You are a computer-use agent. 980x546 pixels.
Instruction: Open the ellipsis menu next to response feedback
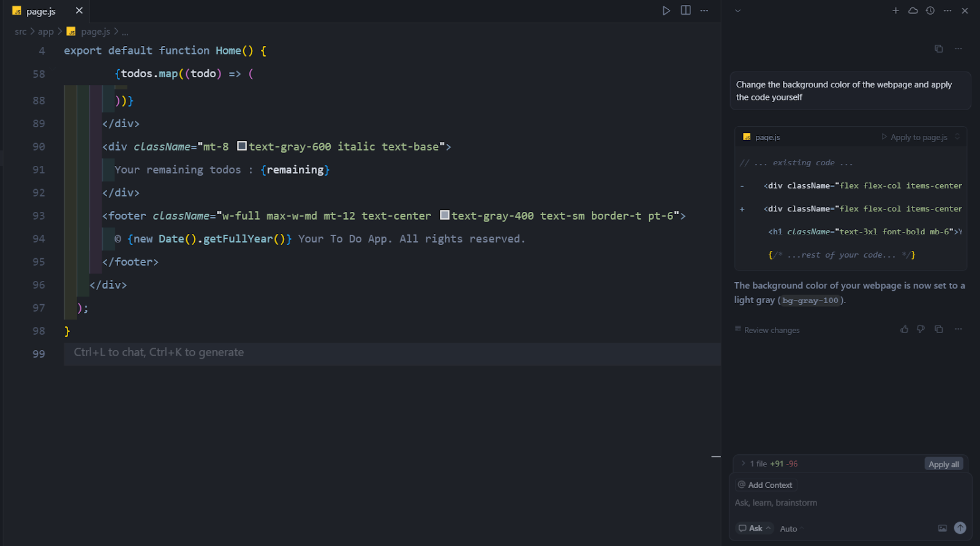tap(959, 329)
